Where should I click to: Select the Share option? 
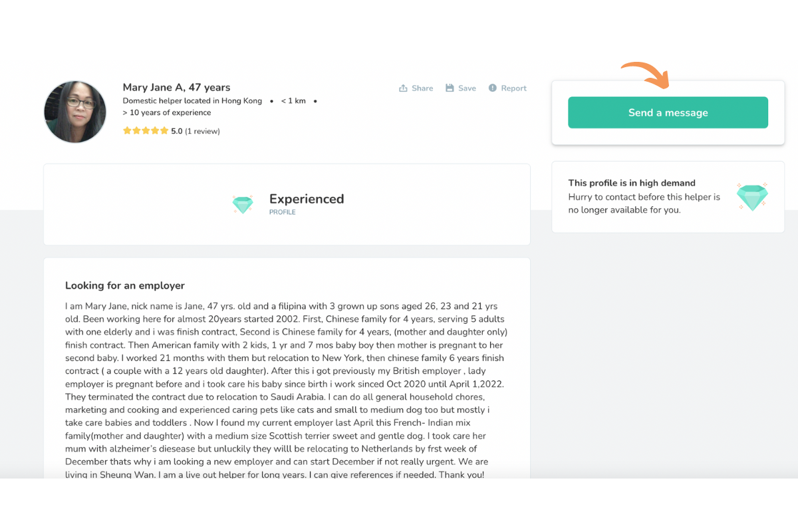(416, 88)
